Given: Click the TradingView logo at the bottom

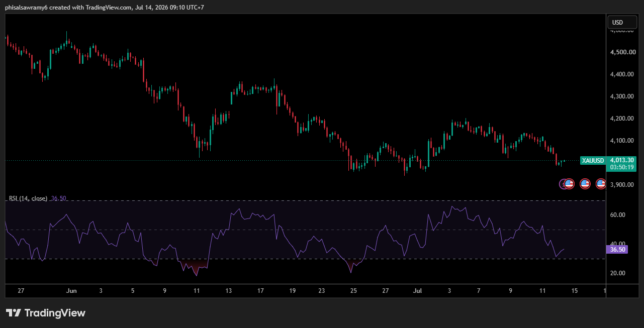Looking at the screenshot, I should (46, 313).
